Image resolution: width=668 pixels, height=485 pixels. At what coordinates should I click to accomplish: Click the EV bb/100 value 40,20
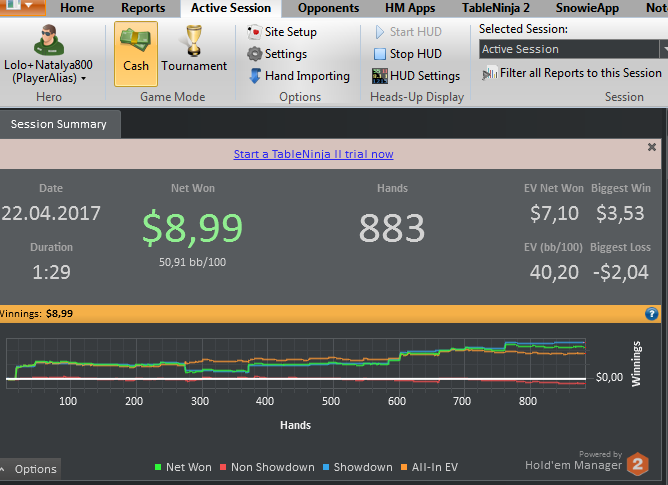554,272
